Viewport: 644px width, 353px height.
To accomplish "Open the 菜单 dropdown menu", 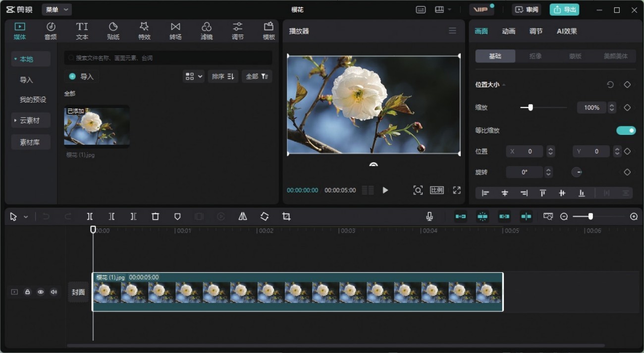I will 57,9.
